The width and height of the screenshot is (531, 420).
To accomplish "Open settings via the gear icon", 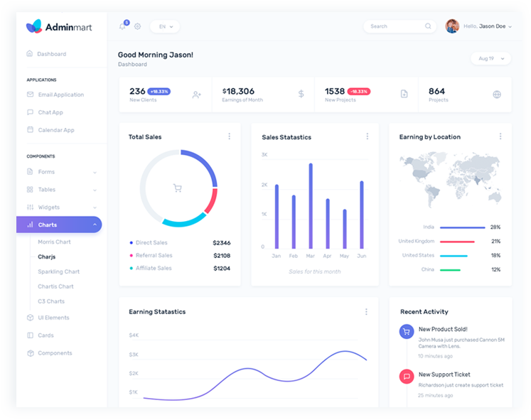I will pos(137,26).
